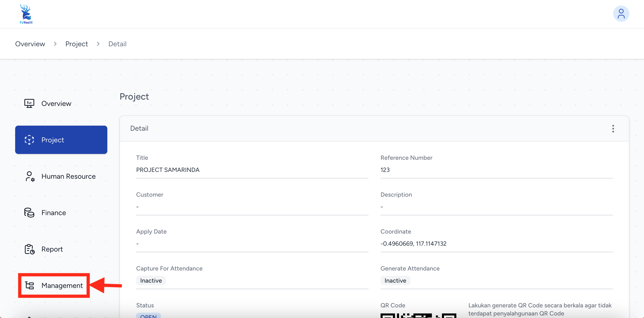
Task: Click the Coordinate value field
Action: tap(413, 244)
